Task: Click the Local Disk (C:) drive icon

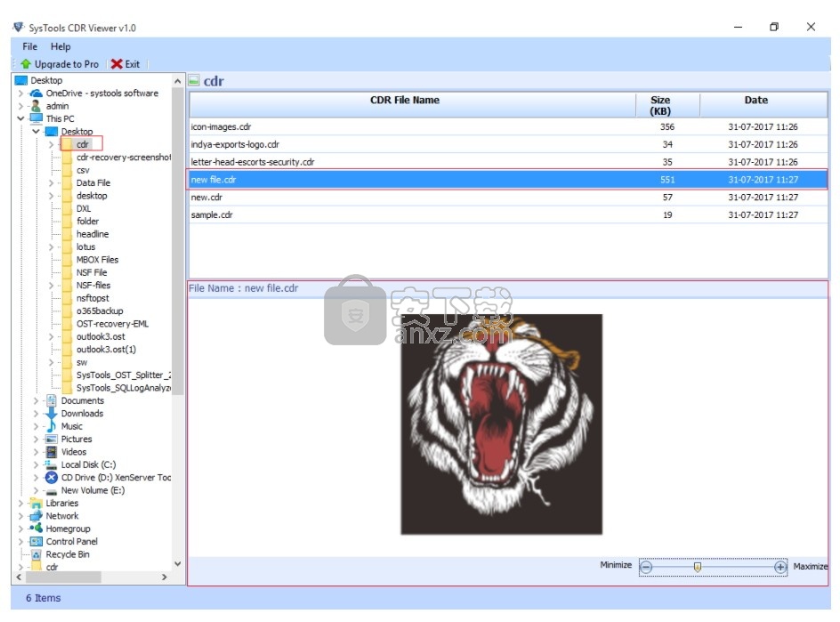Action: 52,464
